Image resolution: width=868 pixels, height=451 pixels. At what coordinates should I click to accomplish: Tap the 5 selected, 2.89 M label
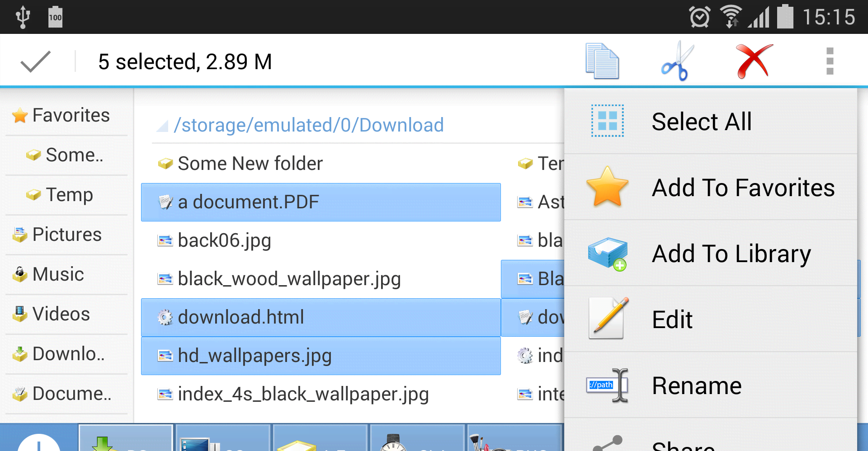(185, 62)
